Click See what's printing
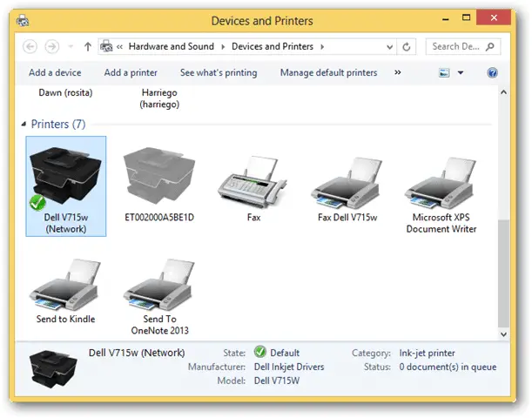Screen dimensions: 532x418 pyautogui.click(x=219, y=72)
